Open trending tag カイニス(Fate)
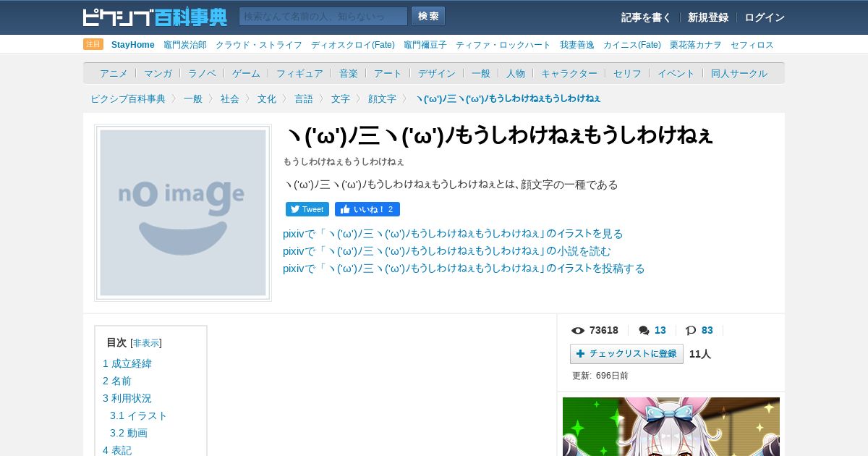This screenshot has height=456, width=868. tap(632, 45)
